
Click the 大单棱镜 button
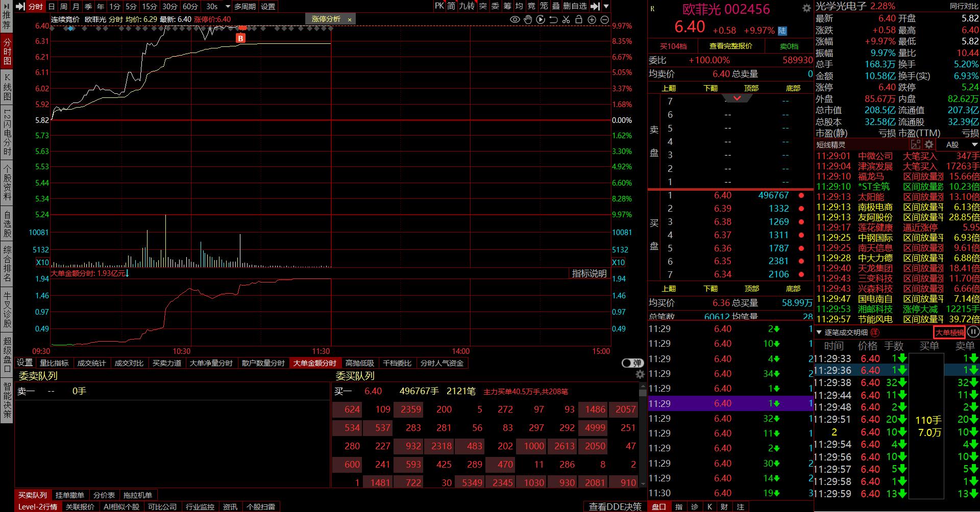[x=950, y=332]
